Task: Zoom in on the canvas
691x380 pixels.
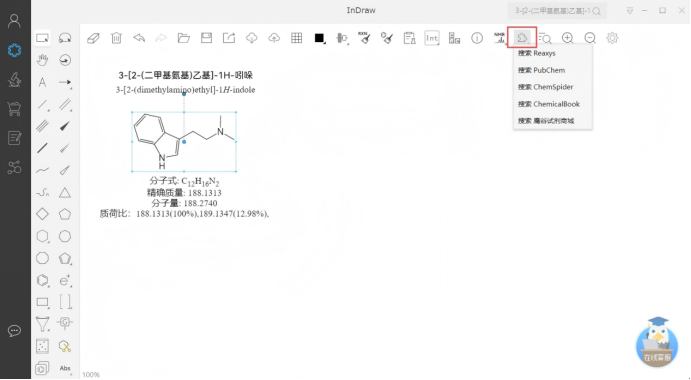Action: pos(568,38)
